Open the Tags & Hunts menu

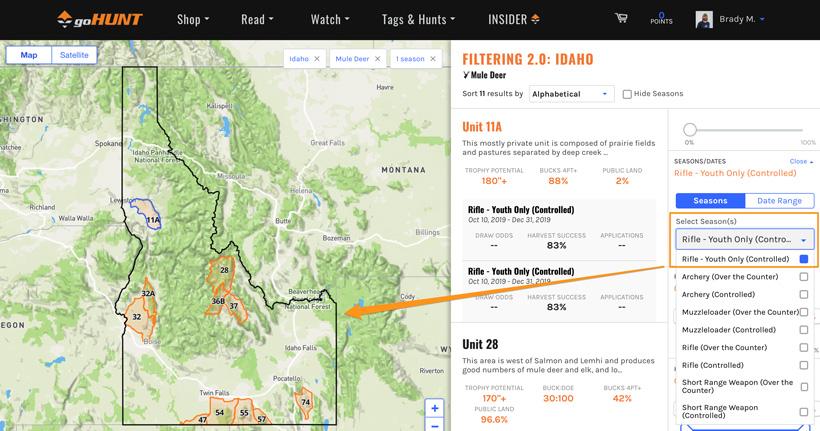pyautogui.click(x=418, y=19)
